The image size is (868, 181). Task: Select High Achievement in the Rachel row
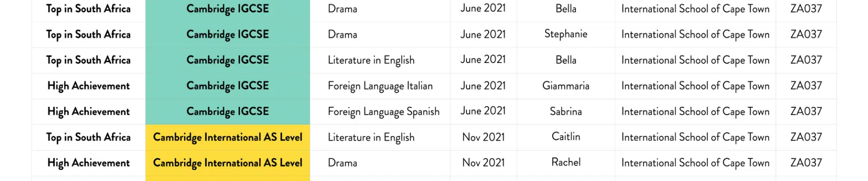(89, 163)
